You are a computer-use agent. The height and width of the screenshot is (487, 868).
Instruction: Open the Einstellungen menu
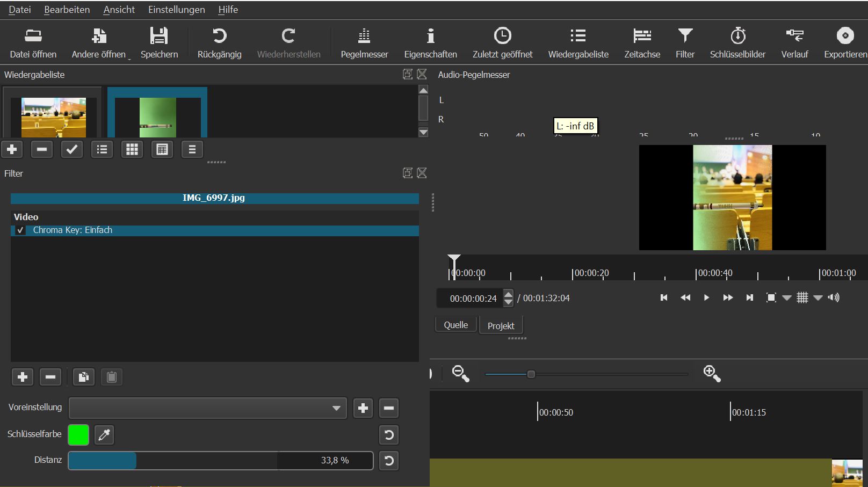tap(176, 10)
